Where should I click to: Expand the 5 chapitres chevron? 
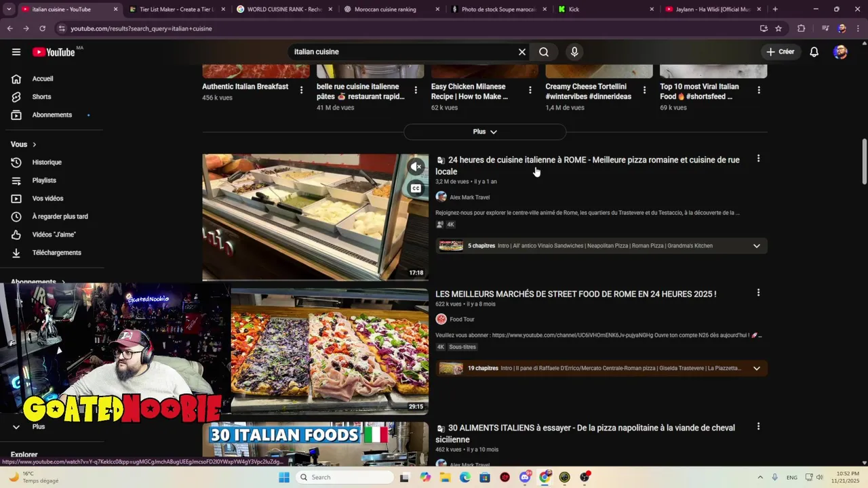757,246
